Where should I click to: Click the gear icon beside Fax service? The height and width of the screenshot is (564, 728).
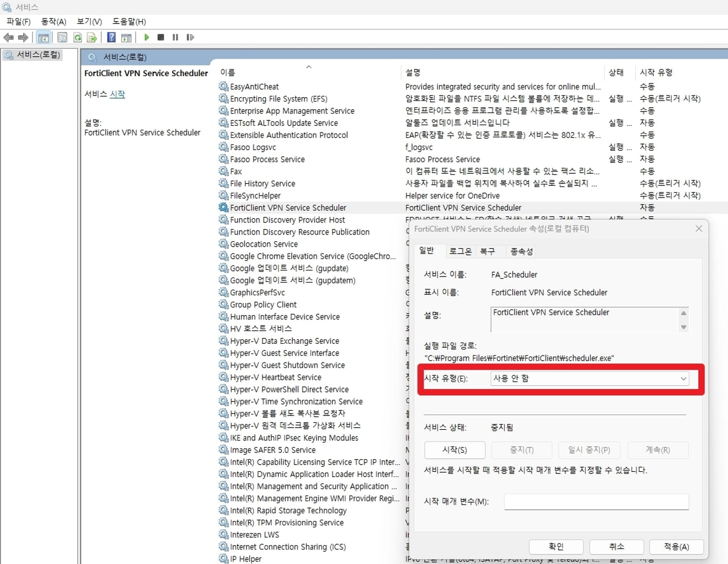pos(223,172)
